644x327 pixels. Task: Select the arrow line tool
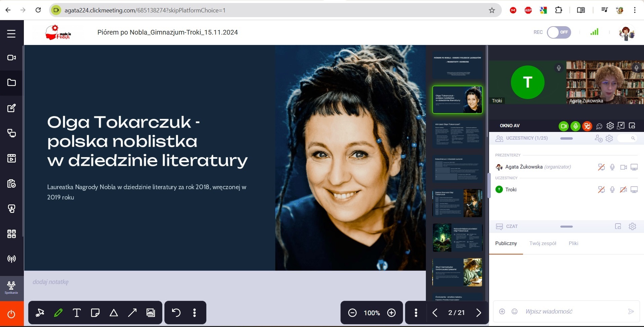tap(132, 313)
